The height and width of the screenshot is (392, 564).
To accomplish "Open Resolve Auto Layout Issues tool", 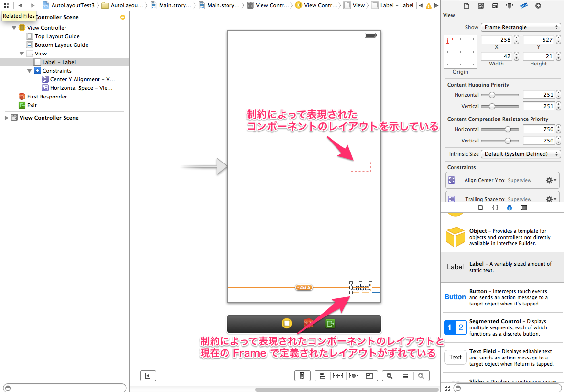I will (354, 376).
